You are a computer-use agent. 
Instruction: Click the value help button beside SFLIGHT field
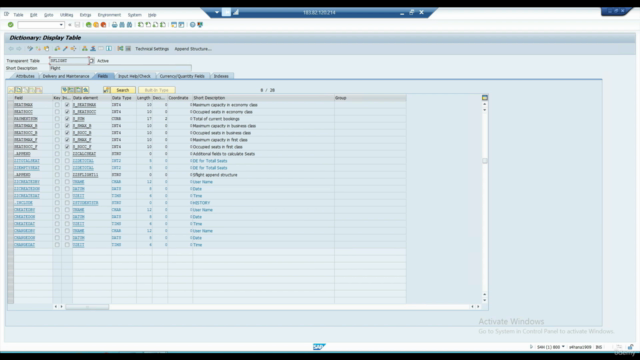click(91, 60)
